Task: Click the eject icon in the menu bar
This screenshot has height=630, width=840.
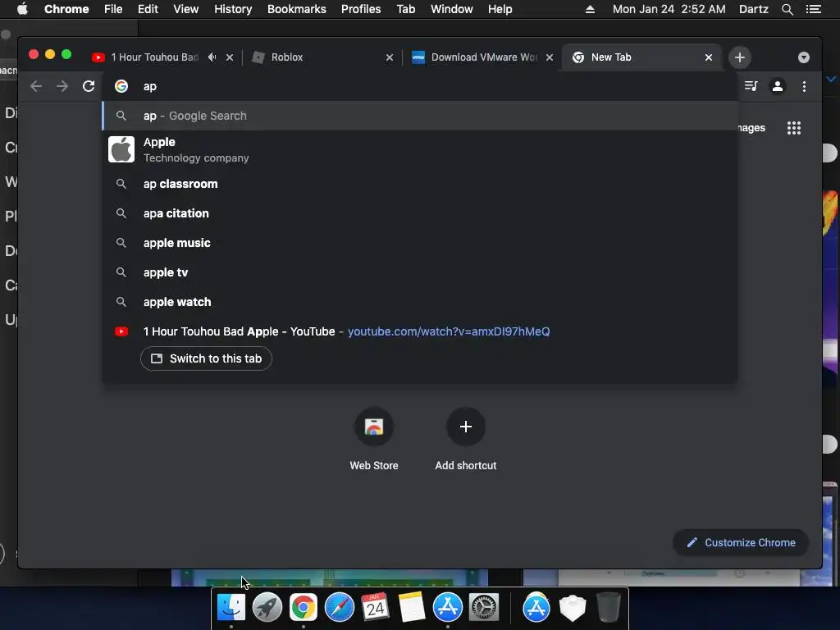Action: pos(590,9)
